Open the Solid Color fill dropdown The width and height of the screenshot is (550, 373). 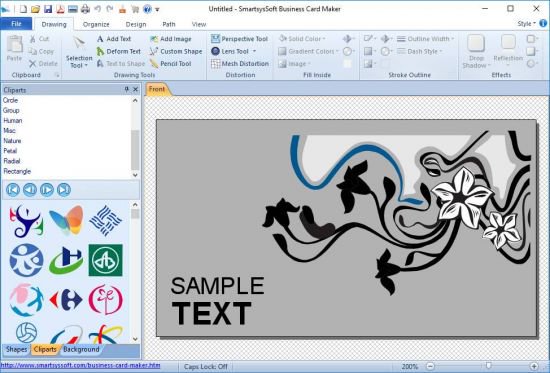click(x=302, y=39)
